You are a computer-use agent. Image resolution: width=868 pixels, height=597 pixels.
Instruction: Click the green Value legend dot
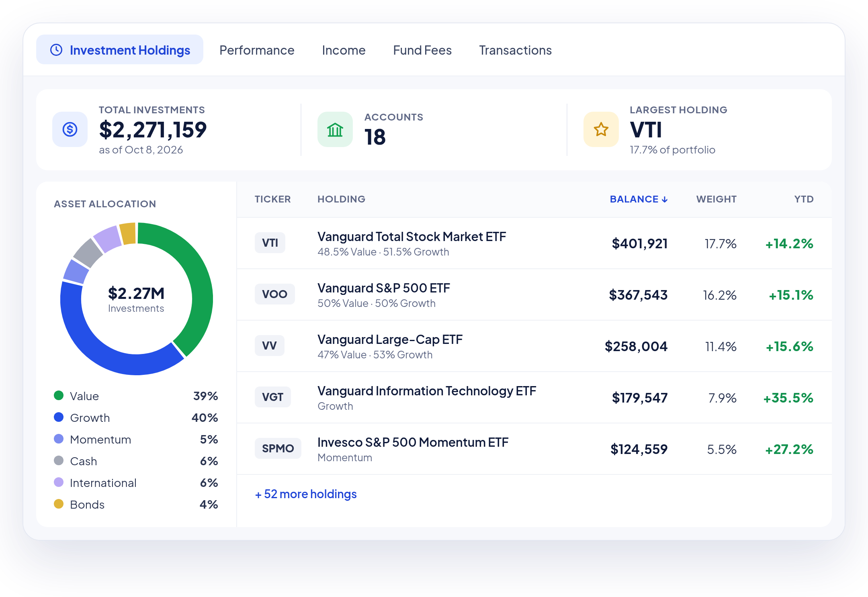point(59,395)
